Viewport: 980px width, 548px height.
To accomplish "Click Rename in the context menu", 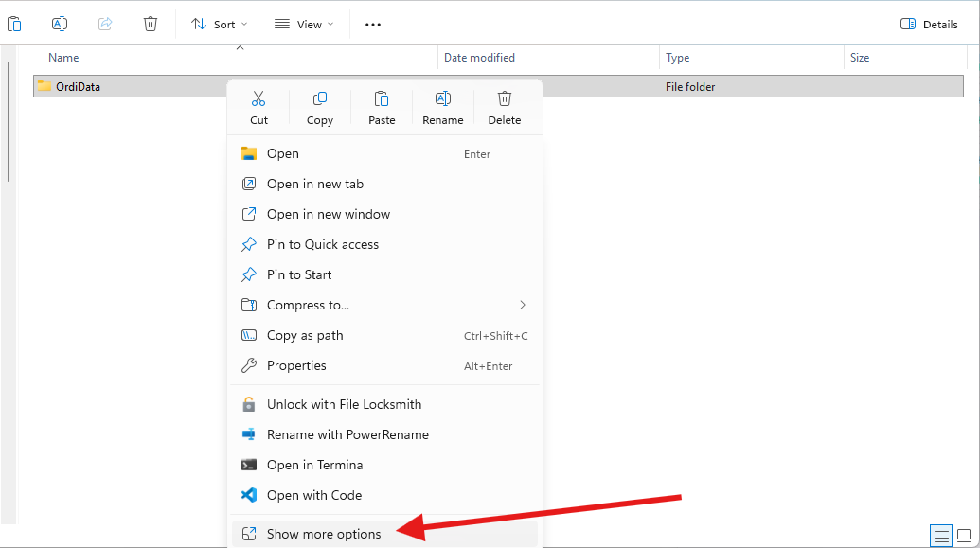I will click(442, 108).
